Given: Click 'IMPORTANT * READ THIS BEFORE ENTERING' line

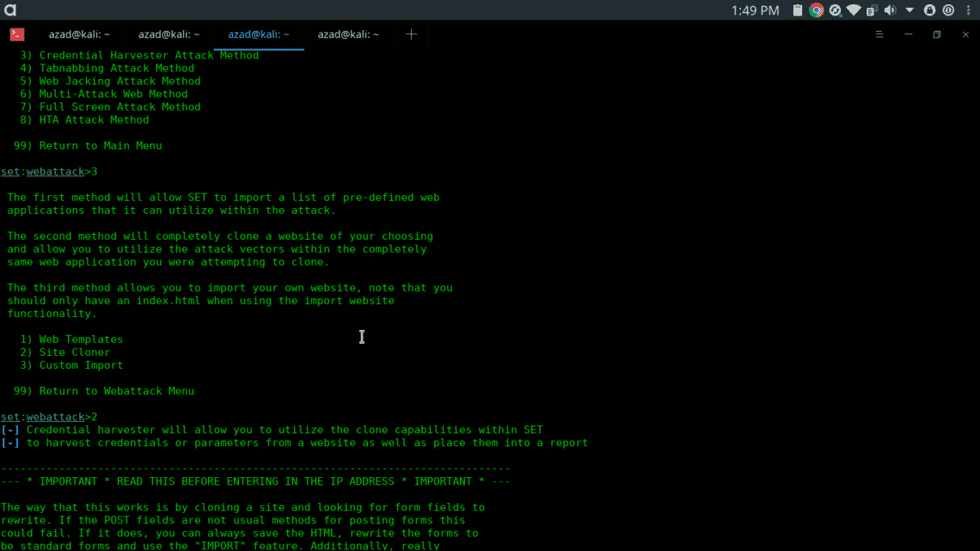Looking at the screenshot, I should [x=255, y=481].
